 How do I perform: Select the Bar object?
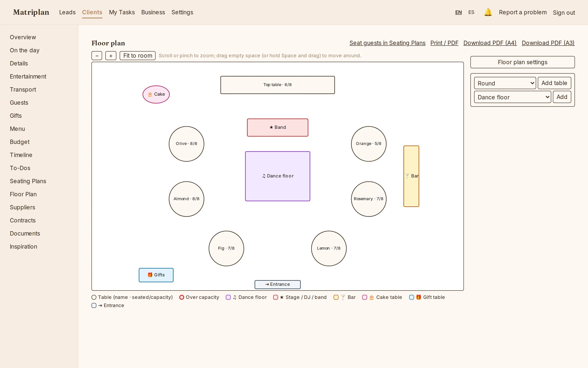(x=411, y=176)
